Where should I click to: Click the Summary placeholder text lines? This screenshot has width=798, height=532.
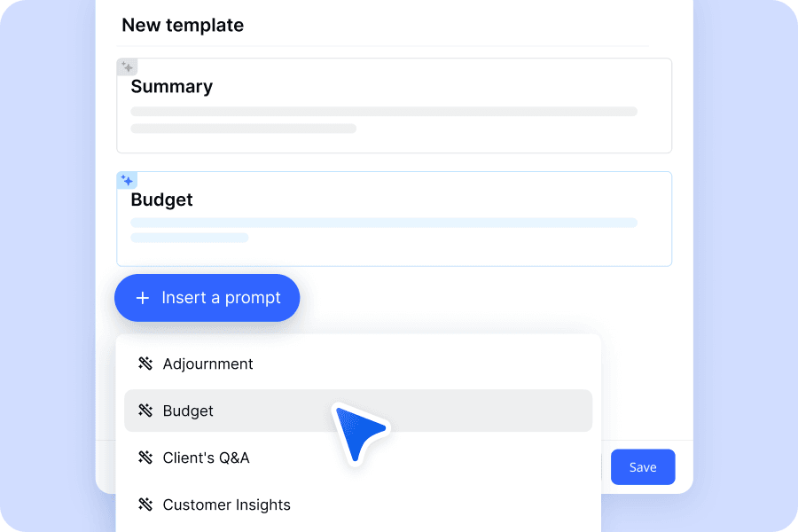click(384, 121)
